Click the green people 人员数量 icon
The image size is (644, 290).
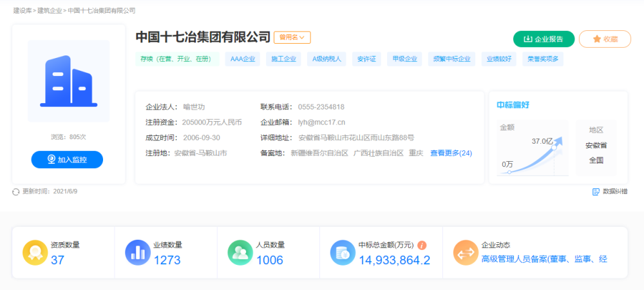[240, 252]
